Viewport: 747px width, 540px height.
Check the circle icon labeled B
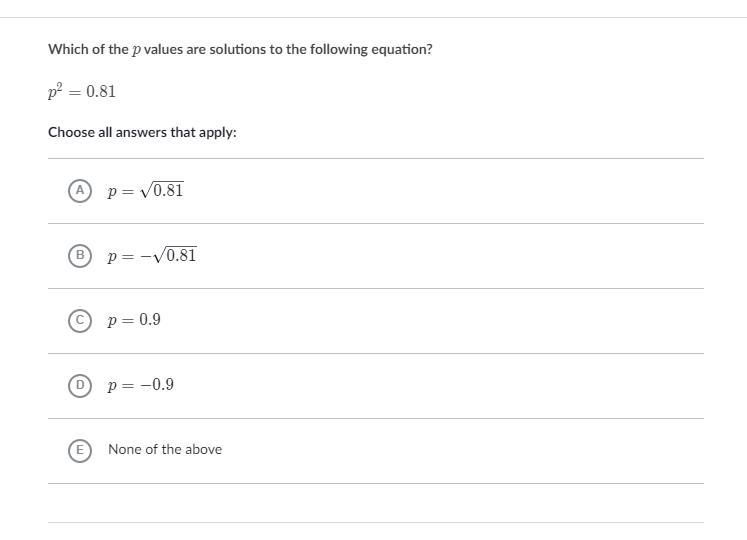click(x=80, y=255)
